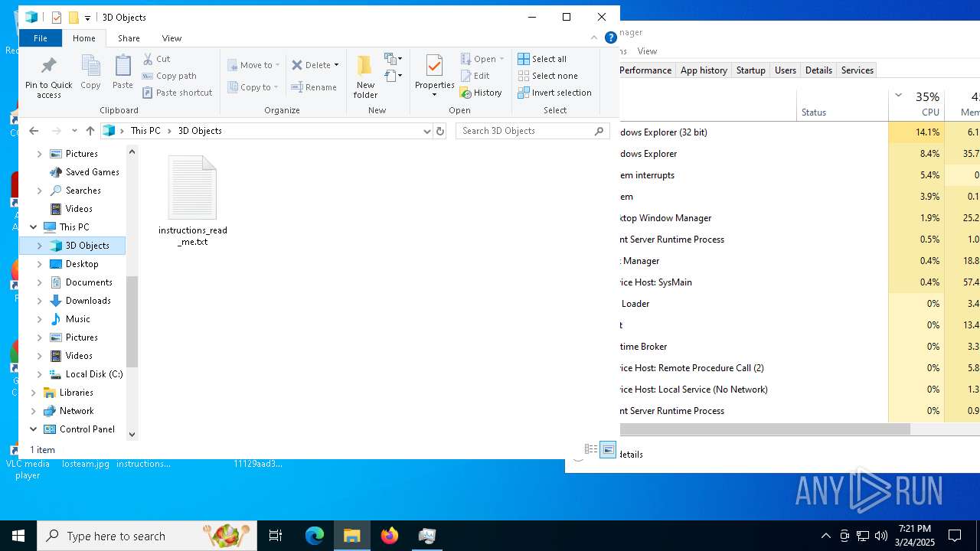The image size is (980, 551).
Task: Click Paste shortcut in ribbon
Action: (178, 93)
